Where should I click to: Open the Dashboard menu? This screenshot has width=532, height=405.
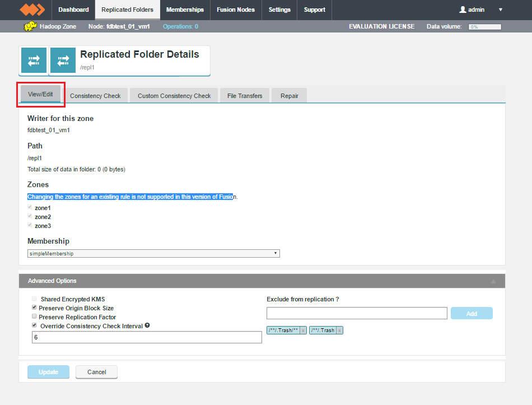(73, 10)
